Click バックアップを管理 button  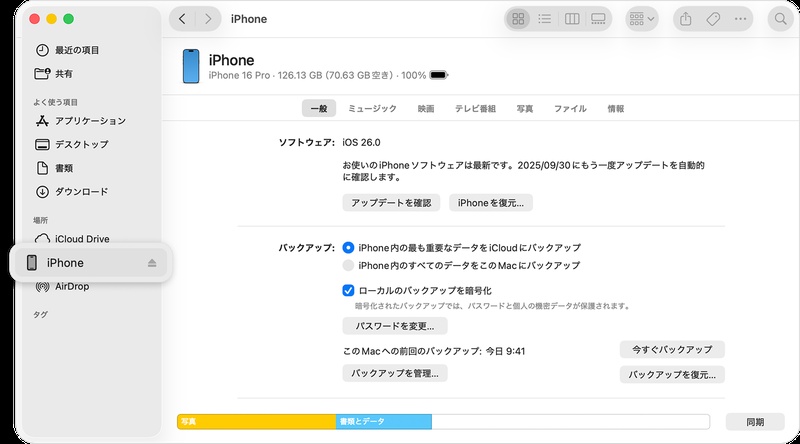click(x=395, y=374)
